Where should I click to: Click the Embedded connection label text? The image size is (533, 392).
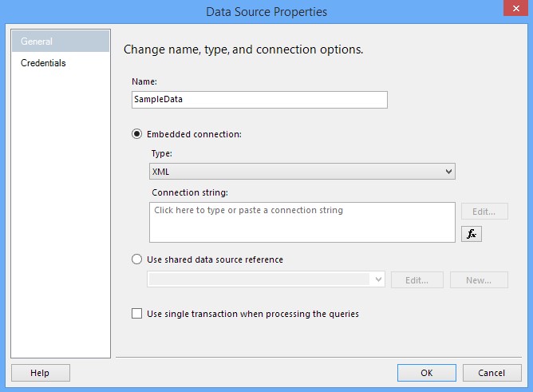pos(194,134)
